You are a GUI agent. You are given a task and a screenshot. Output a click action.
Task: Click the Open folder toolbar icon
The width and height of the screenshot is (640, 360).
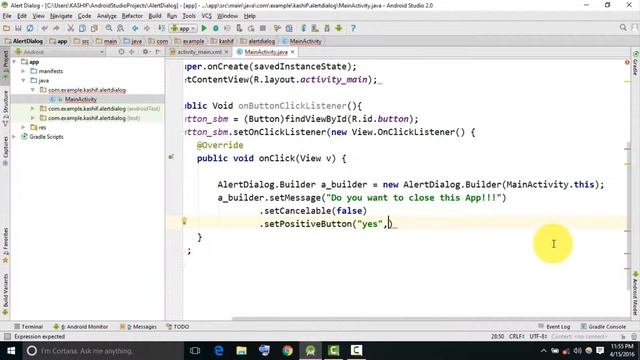coord(7,28)
